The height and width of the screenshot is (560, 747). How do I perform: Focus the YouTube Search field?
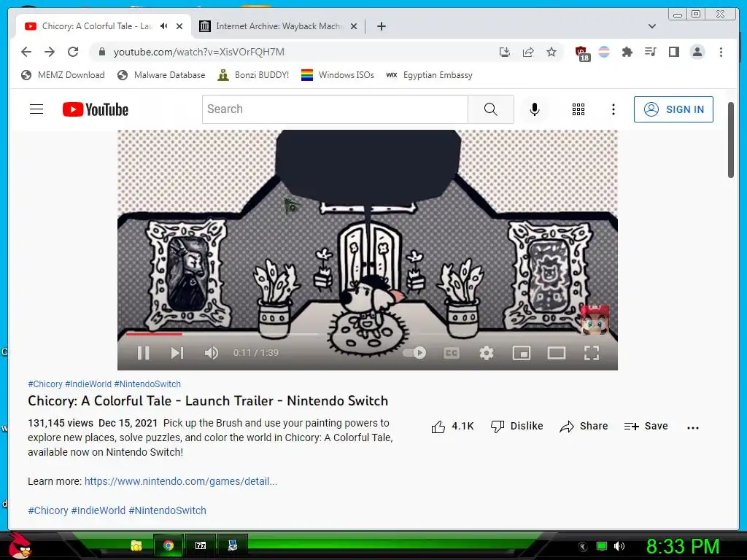tap(335, 109)
